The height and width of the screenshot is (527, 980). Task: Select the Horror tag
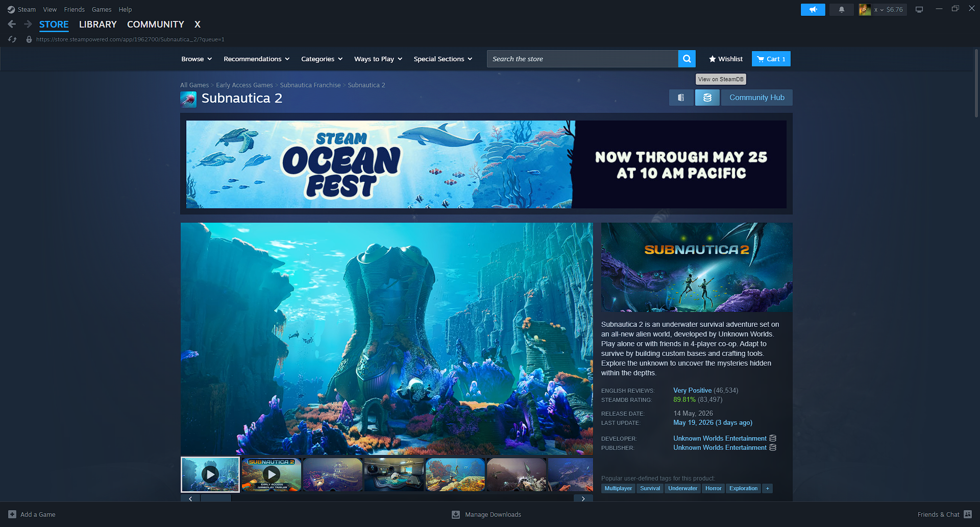(714, 489)
